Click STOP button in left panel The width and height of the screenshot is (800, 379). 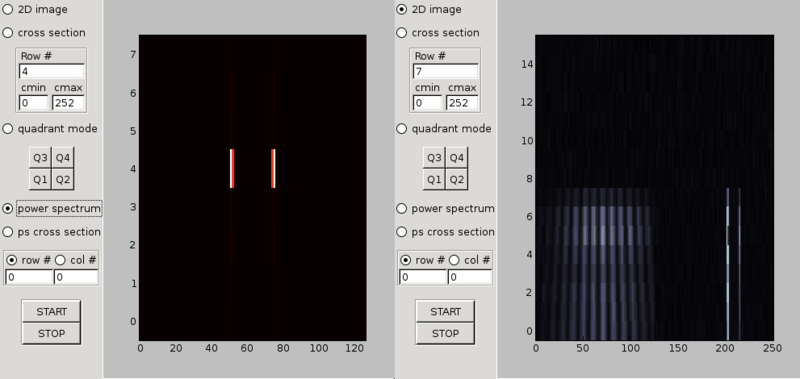point(52,333)
